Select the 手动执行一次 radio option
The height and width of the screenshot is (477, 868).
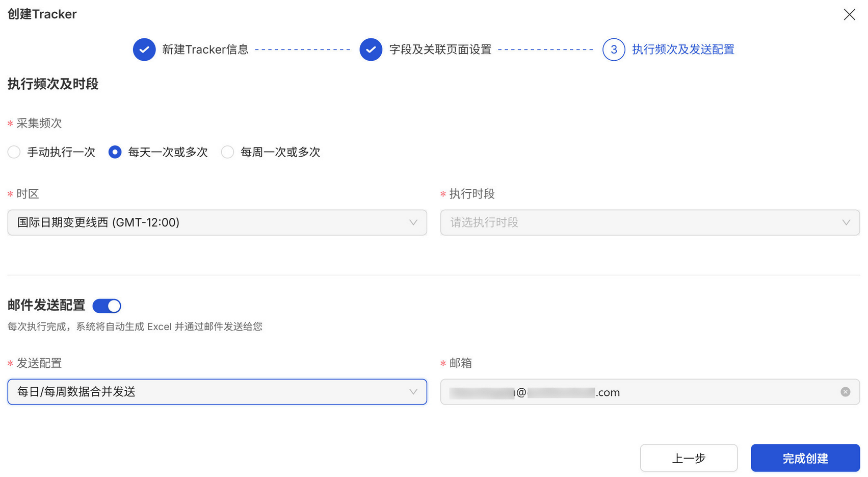click(x=14, y=152)
